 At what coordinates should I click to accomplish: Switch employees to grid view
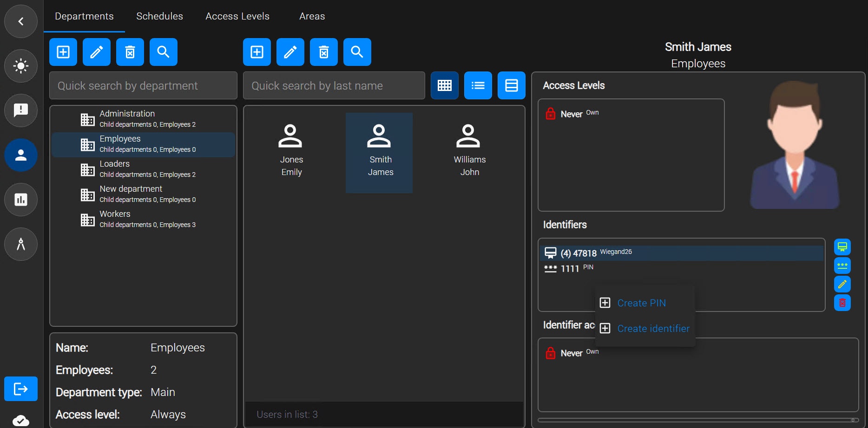445,85
